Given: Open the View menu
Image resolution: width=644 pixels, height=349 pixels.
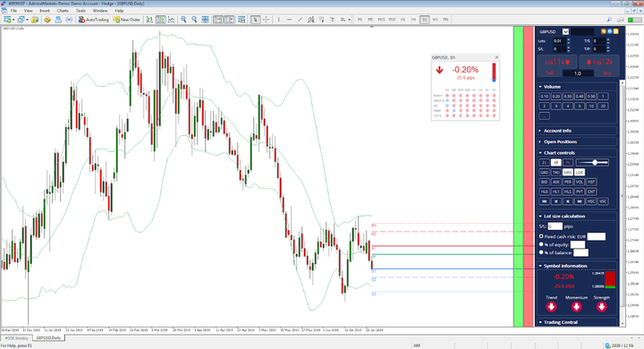Looking at the screenshot, I should point(29,11).
